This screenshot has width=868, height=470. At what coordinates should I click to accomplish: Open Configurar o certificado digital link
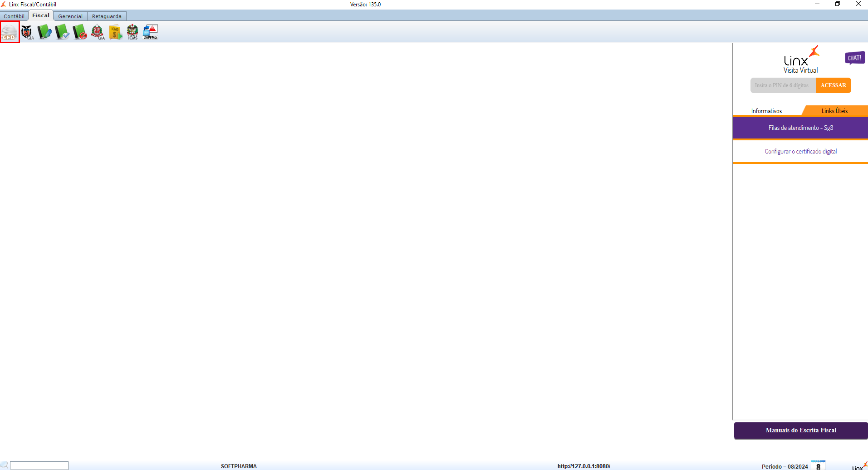[800, 152]
